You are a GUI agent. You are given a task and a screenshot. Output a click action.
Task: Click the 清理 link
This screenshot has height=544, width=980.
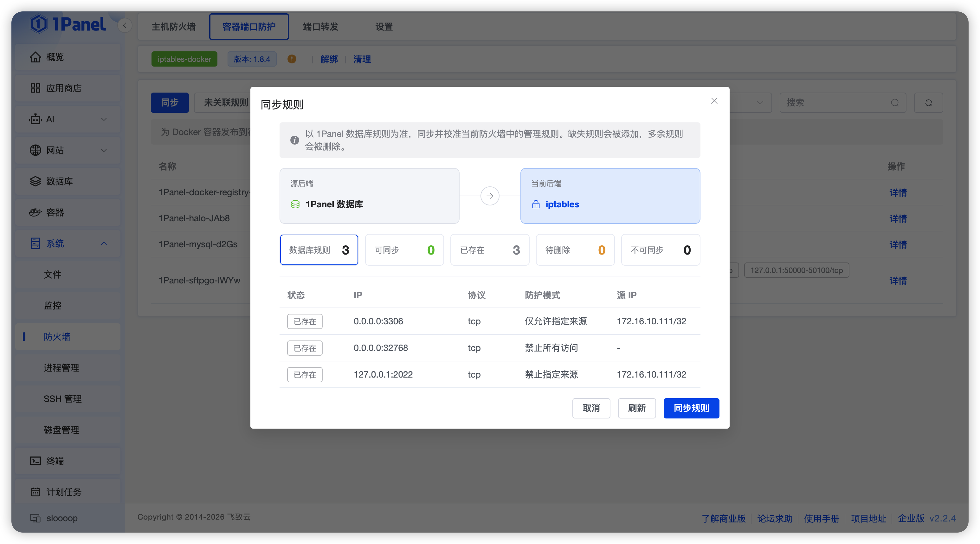pyautogui.click(x=362, y=59)
